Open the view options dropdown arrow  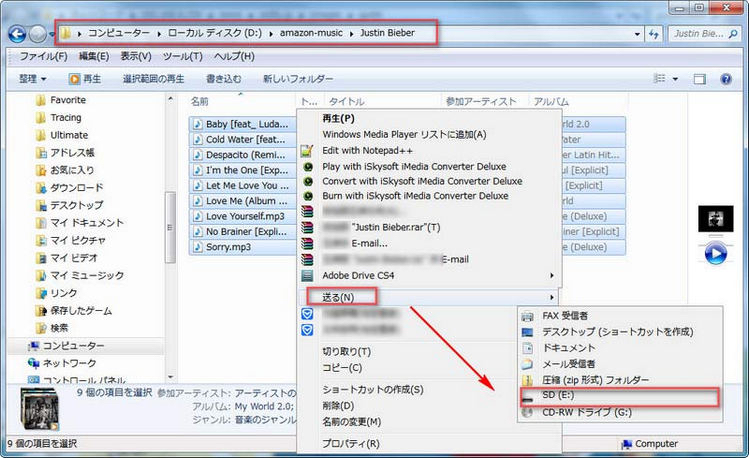(675, 79)
